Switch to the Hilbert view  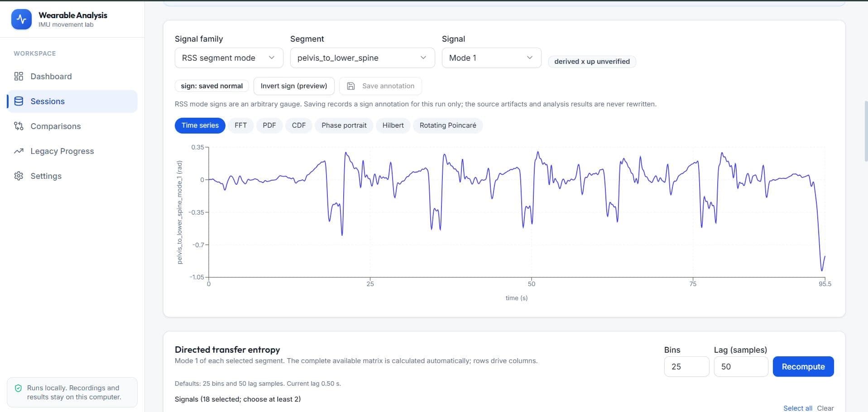[x=393, y=125]
